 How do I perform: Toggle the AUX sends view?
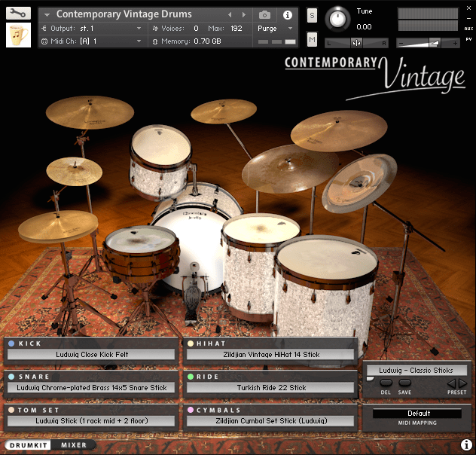[468, 29]
